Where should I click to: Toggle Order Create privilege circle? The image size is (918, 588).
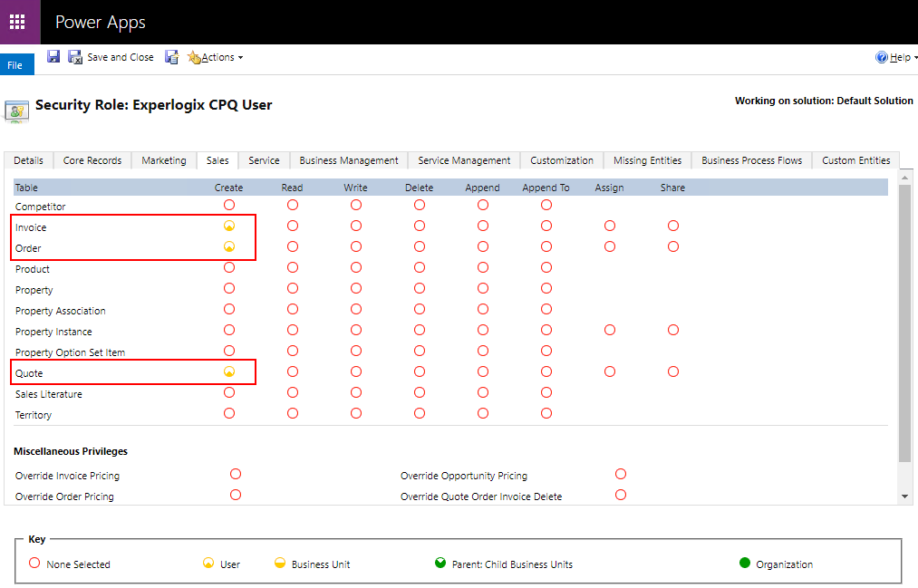pyautogui.click(x=229, y=246)
